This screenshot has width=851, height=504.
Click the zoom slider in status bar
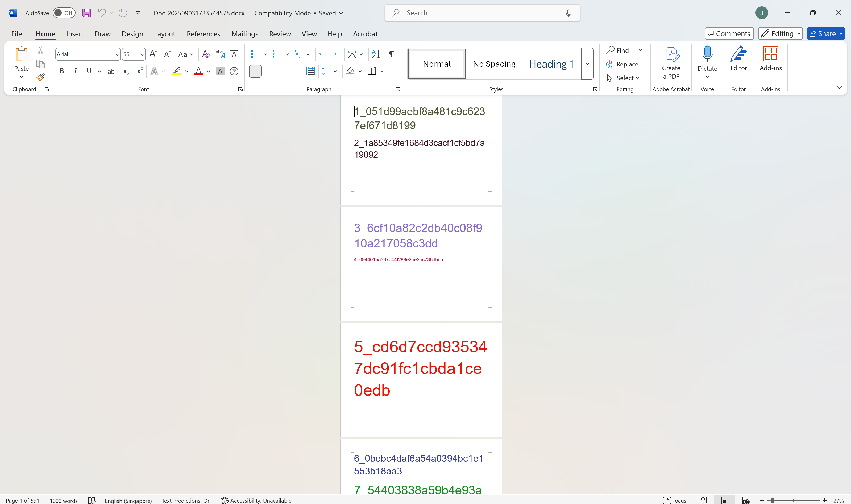click(773, 500)
